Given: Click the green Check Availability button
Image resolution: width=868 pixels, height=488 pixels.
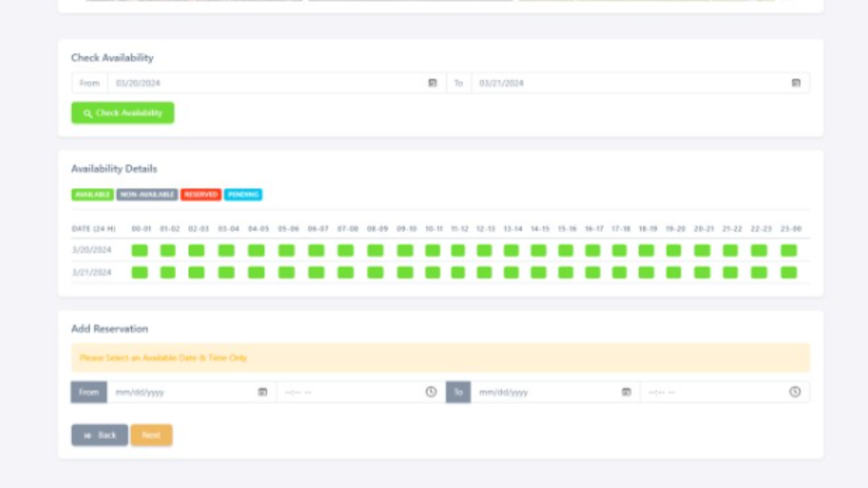Looking at the screenshot, I should [x=123, y=113].
